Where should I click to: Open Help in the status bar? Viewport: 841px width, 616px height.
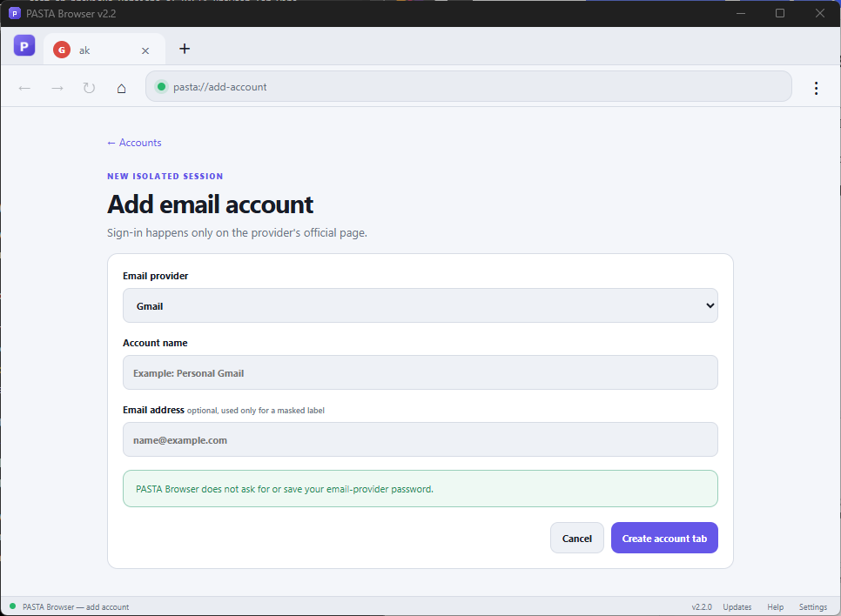[x=775, y=607]
